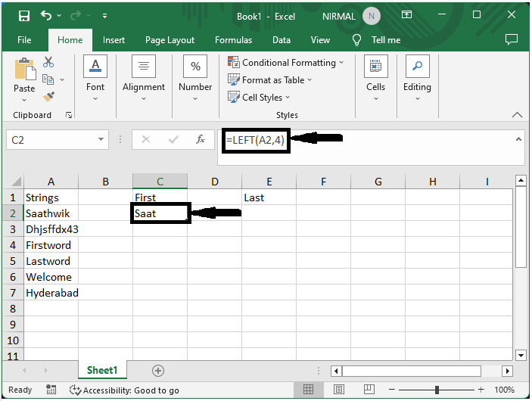
Task: Undo the last action
Action: pos(46,15)
